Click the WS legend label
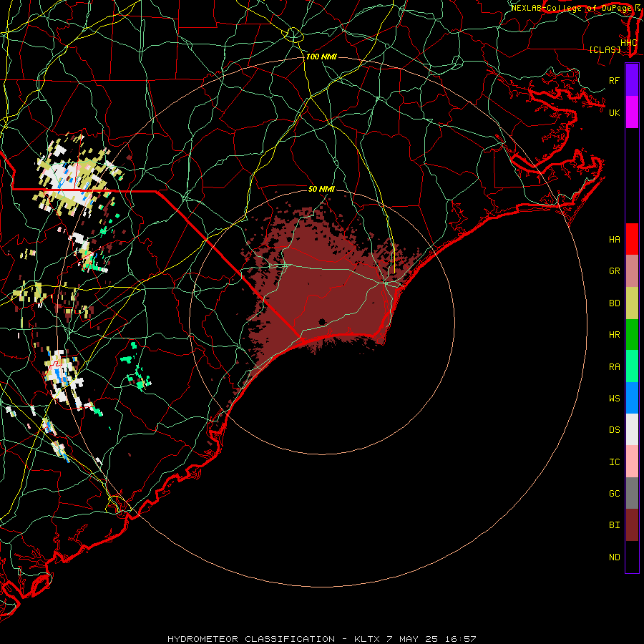The image size is (644, 644). (x=614, y=399)
